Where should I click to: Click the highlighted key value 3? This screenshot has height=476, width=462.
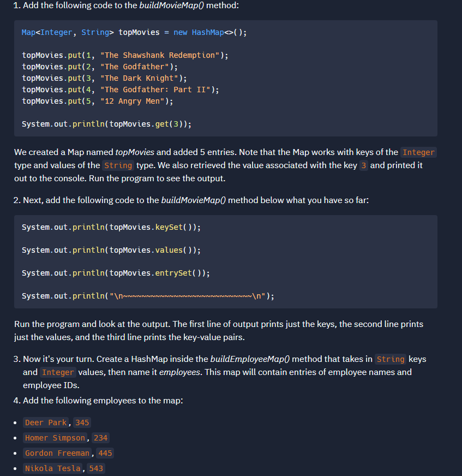tap(363, 165)
